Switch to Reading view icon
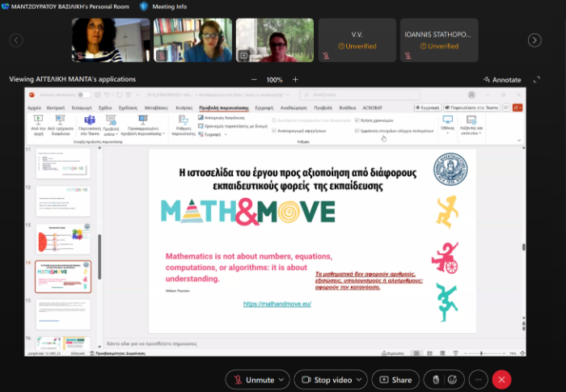This screenshot has height=392, width=566. pos(442,353)
